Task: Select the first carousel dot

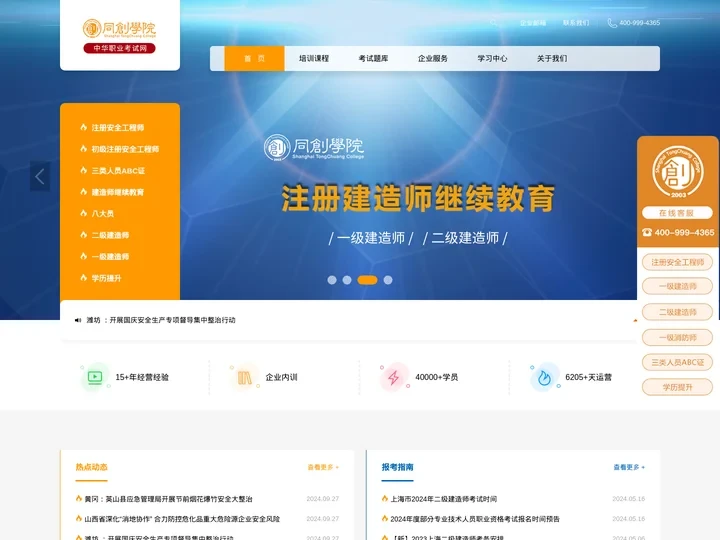Action: click(x=332, y=280)
